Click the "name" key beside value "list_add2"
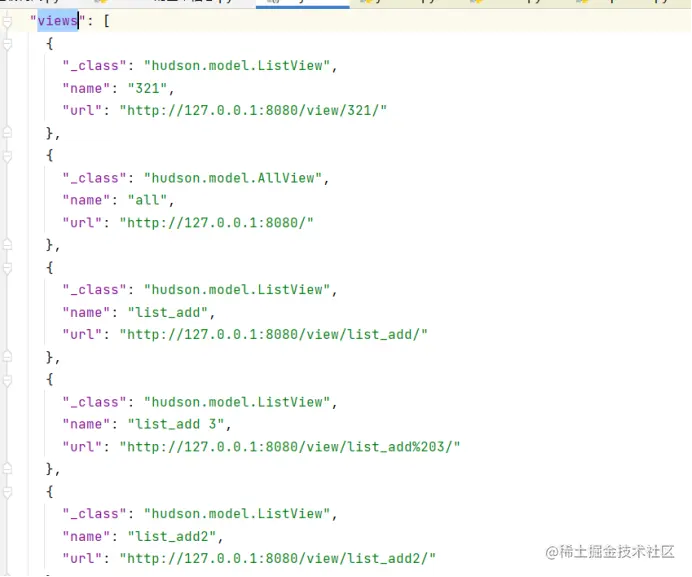This screenshot has height=577, width=692. [x=86, y=536]
